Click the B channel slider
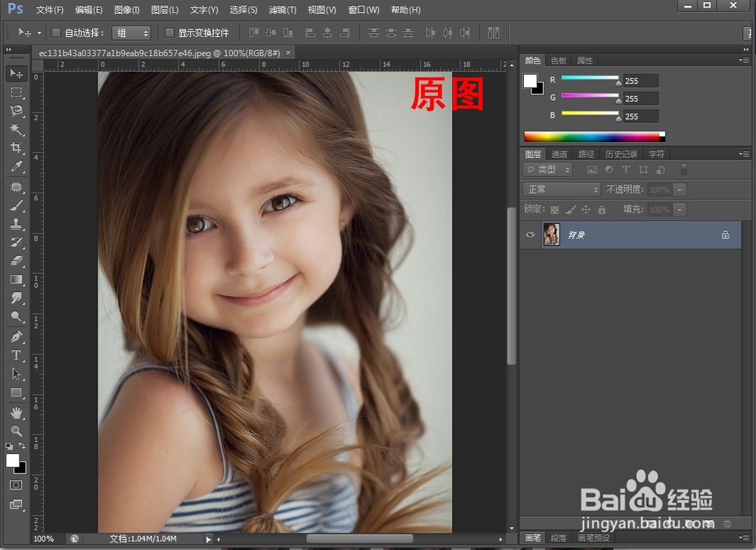 pos(590,114)
